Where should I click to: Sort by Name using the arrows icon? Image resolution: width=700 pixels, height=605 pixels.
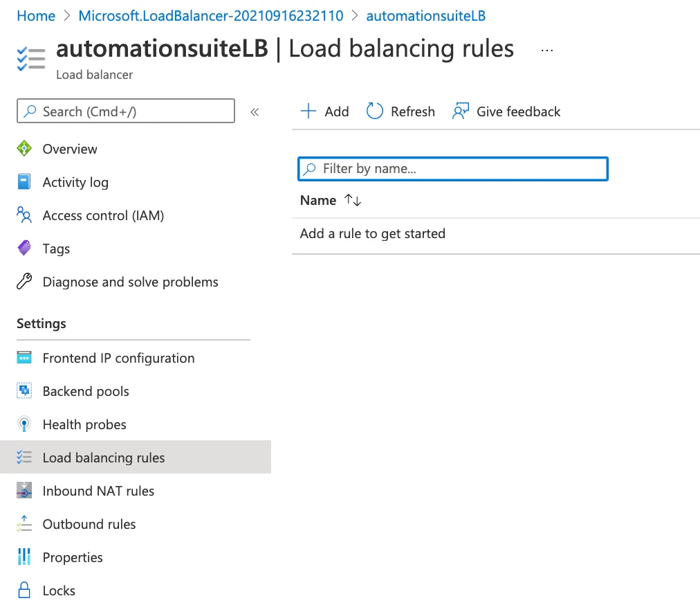tap(353, 200)
